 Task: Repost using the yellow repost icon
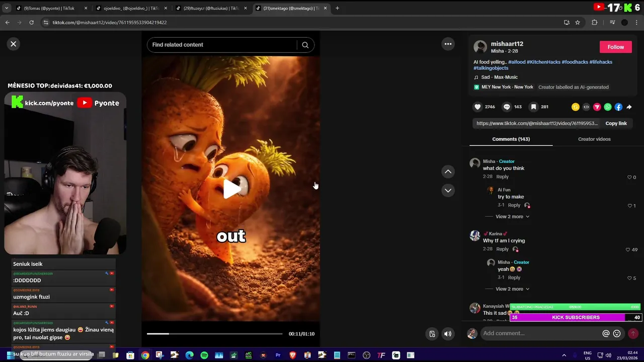(x=576, y=107)
